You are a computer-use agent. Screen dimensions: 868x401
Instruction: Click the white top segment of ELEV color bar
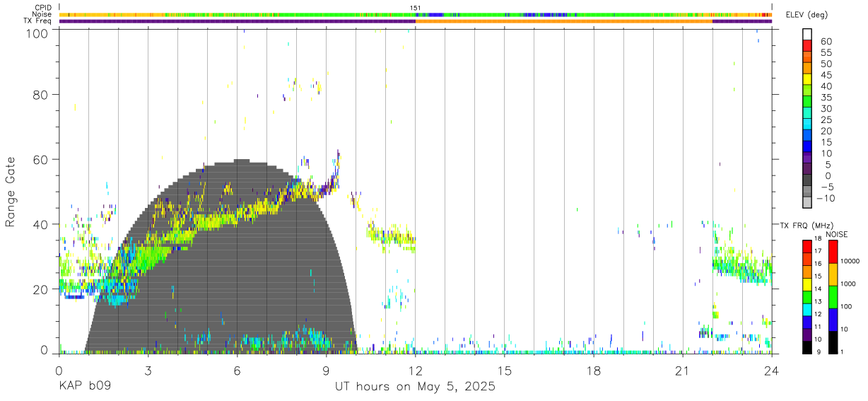[x=808, y=35]
